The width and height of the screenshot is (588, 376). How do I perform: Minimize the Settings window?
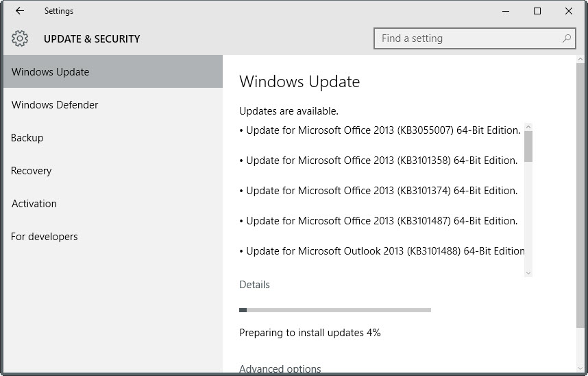tap(506, 11)
